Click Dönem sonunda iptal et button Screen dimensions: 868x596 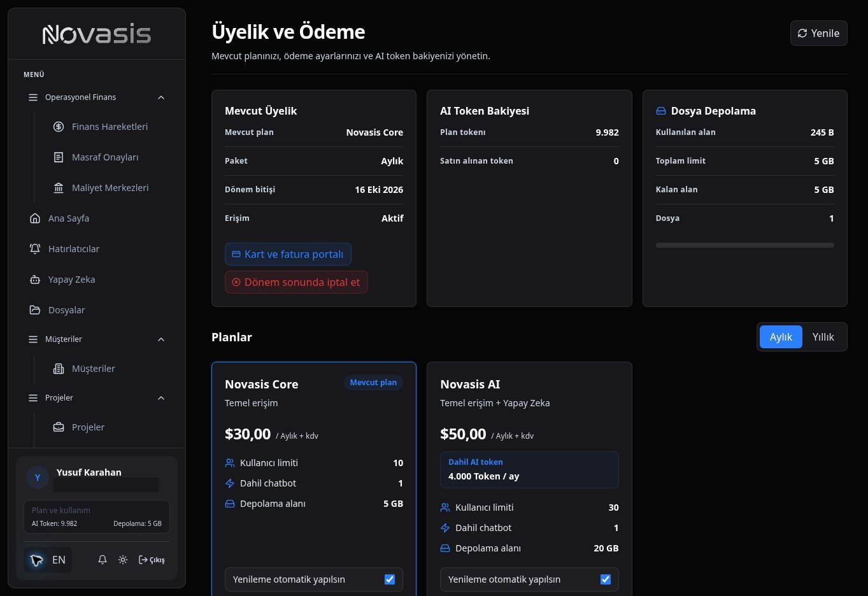pos(296,282)
